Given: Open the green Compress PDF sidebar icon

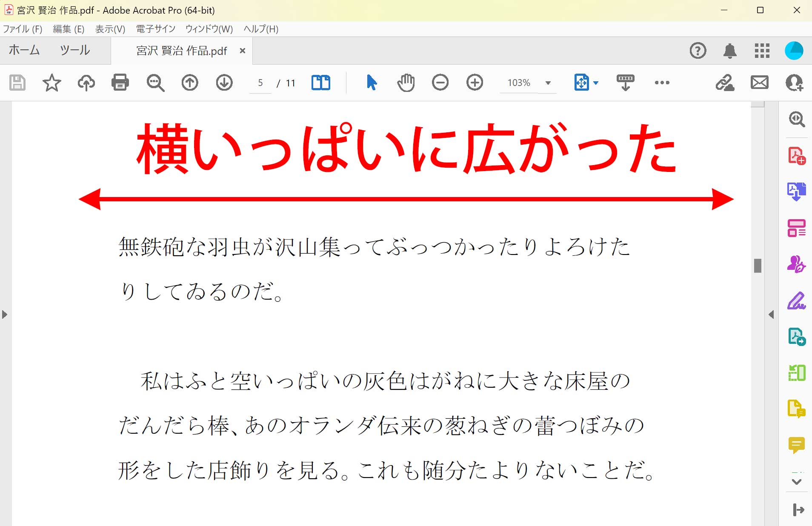Looking at the screenshot, I should click(x=797, y=373).
